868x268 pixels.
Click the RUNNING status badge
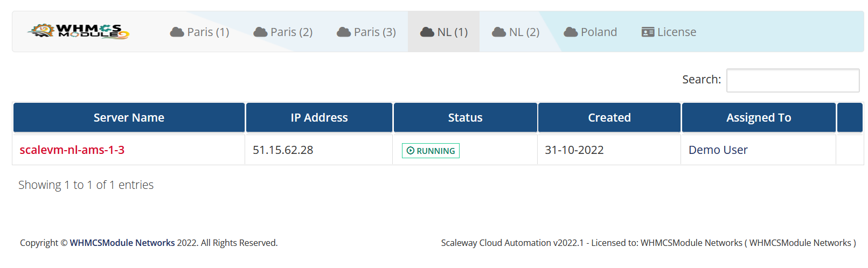(430, 151)
